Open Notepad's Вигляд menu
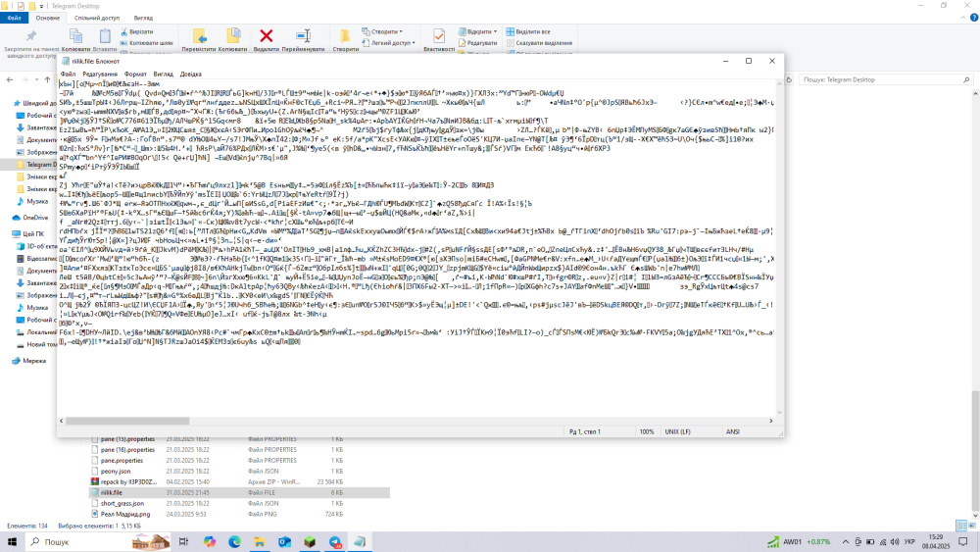This screenshot has width=980, height=552. pos(163,74)
